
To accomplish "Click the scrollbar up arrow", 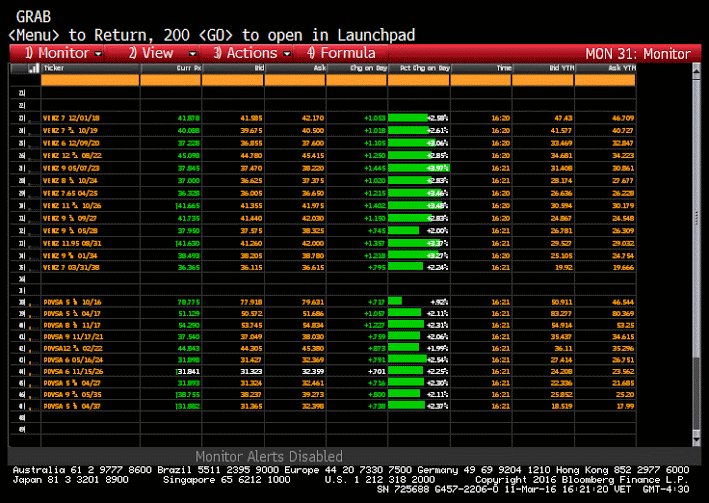I will 696,69.
